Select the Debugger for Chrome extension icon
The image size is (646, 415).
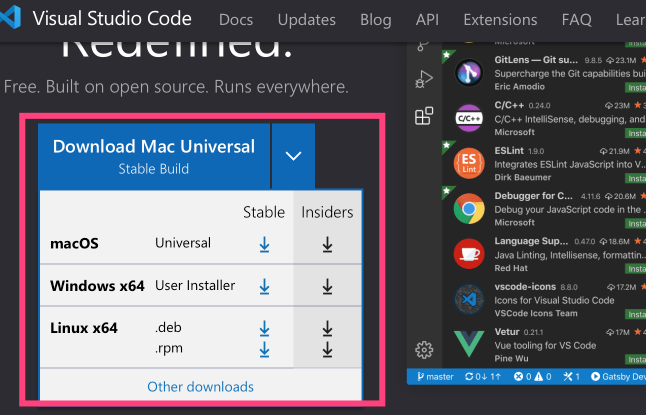point(469,209)
